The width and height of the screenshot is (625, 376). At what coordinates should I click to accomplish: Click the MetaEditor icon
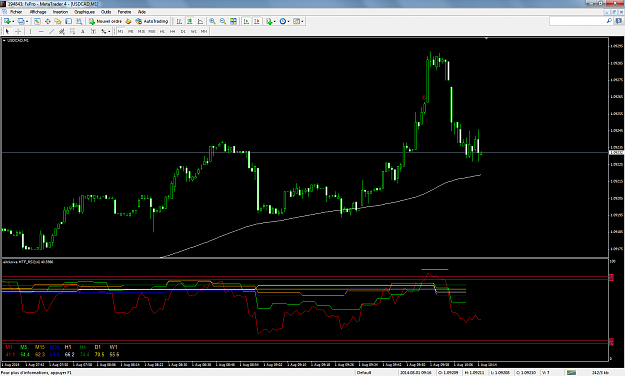128,21
